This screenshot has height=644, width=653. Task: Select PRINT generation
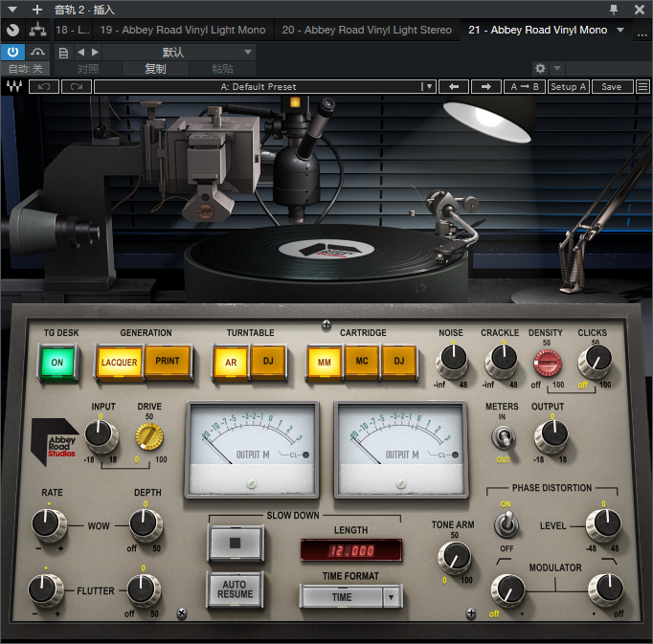pos(168,362)
